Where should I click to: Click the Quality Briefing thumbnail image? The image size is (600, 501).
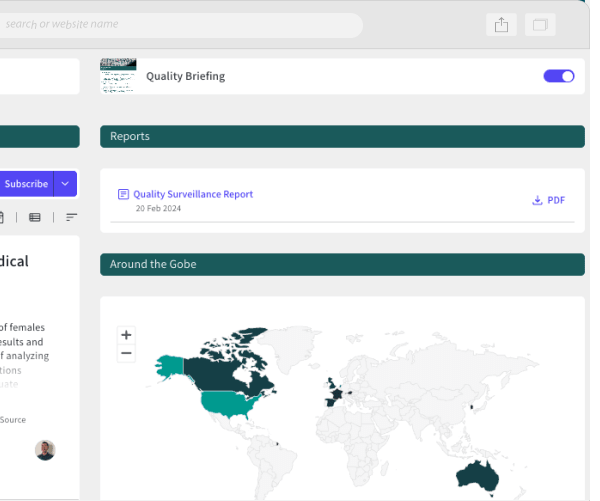[x=118, y=76]
